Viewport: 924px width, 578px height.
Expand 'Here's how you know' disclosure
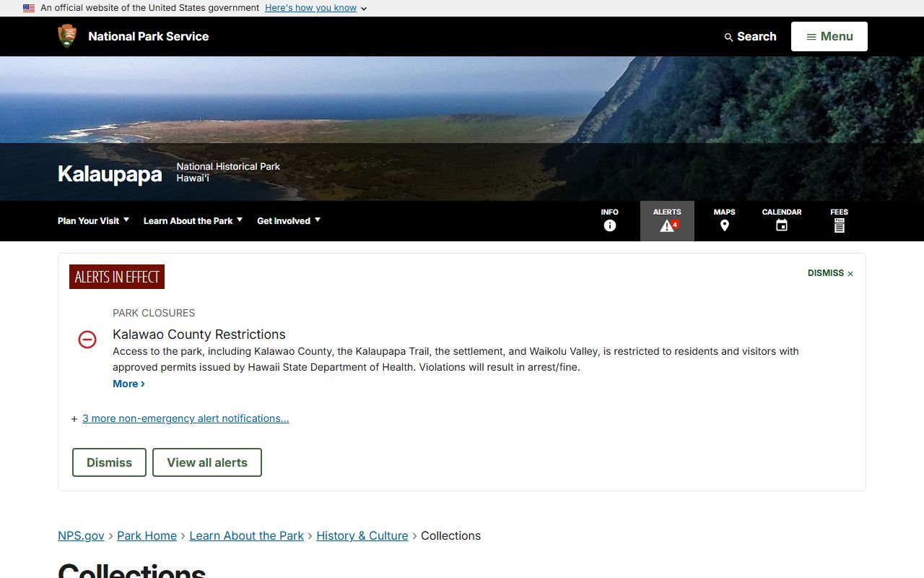(x=316, y=8)
